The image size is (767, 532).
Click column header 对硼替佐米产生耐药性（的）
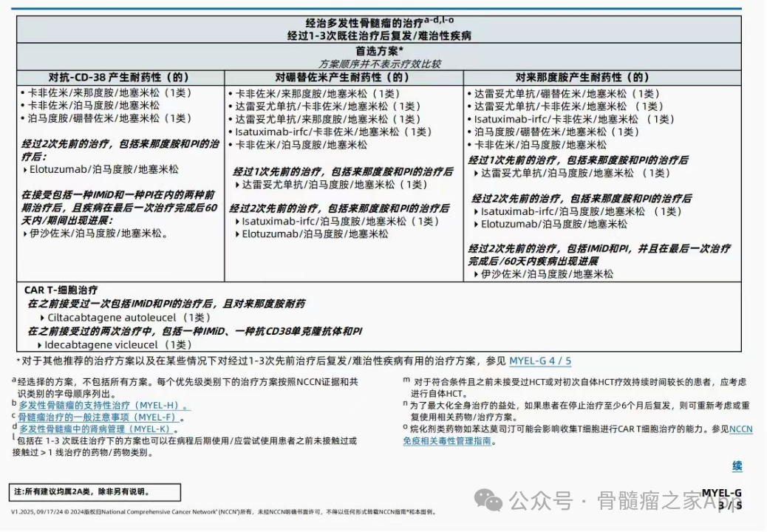click(342, 78)
